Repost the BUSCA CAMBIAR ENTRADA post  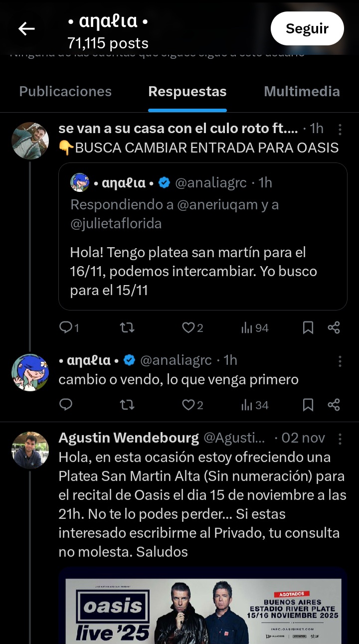127,327
